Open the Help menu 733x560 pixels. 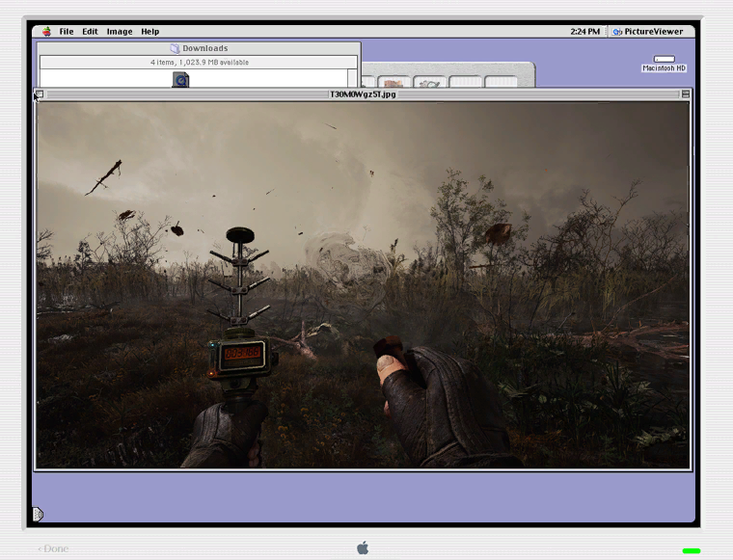click(x=150, y=31)
